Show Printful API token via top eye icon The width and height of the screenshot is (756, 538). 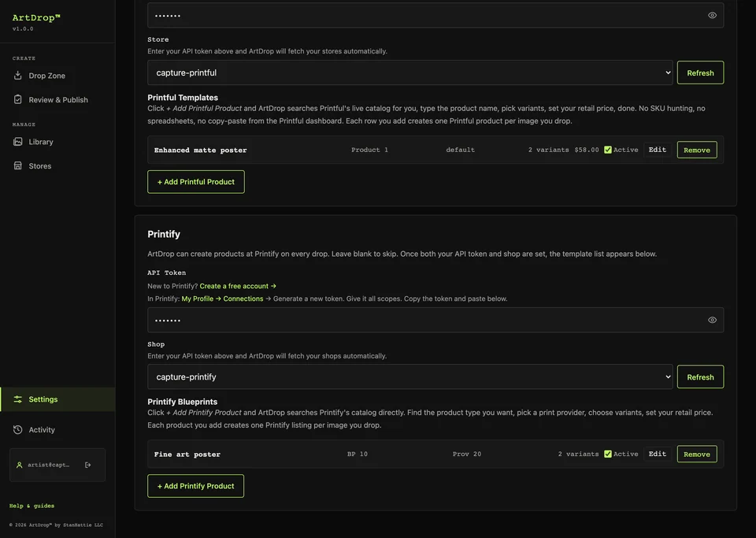tap(712, 16)
